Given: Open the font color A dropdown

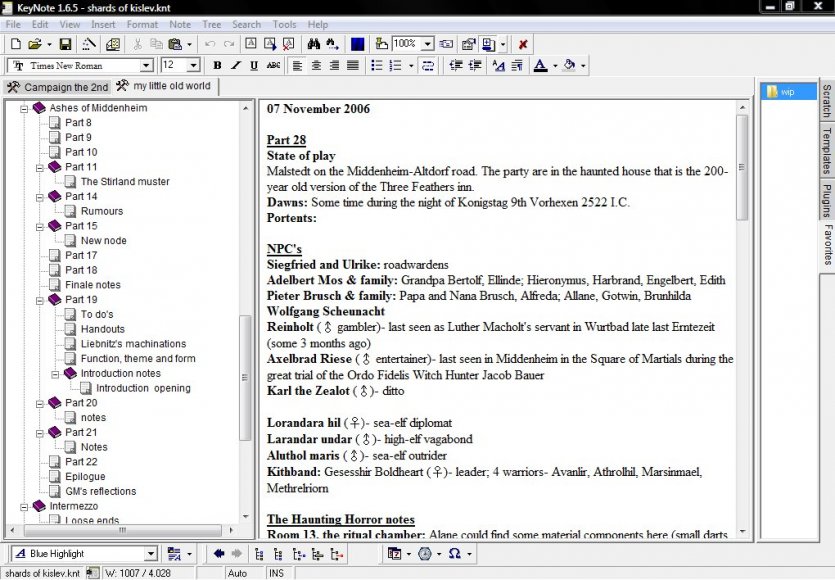Looking at the screenshot, I should pyautogui.click(x=553, y=66).
